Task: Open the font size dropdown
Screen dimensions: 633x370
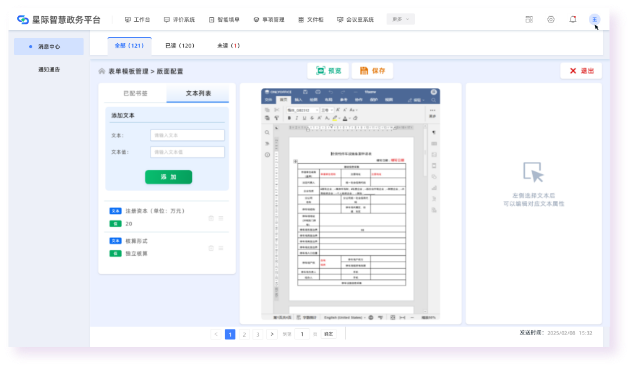Action: click(327, 110)
